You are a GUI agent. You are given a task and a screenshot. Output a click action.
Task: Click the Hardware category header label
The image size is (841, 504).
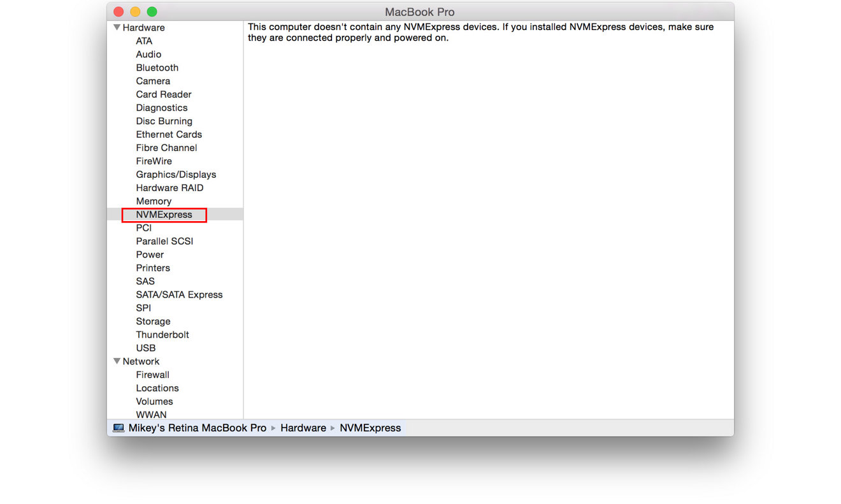point(143,27)
